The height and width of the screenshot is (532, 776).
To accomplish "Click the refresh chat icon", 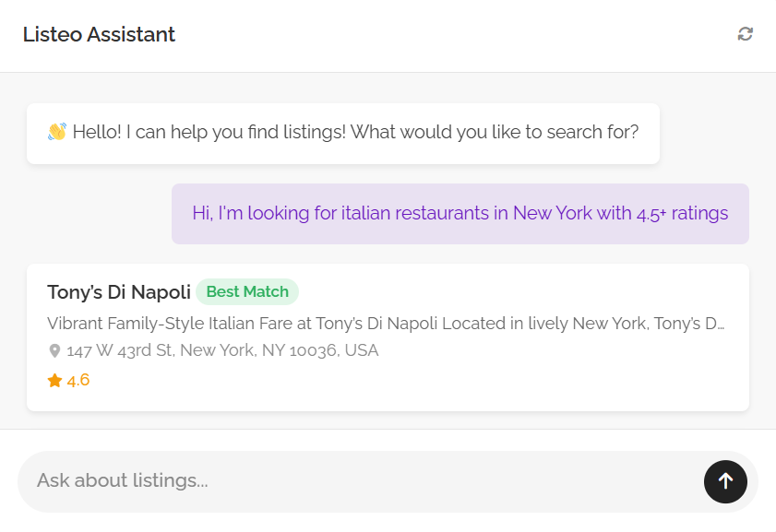I will click(745, 34).
